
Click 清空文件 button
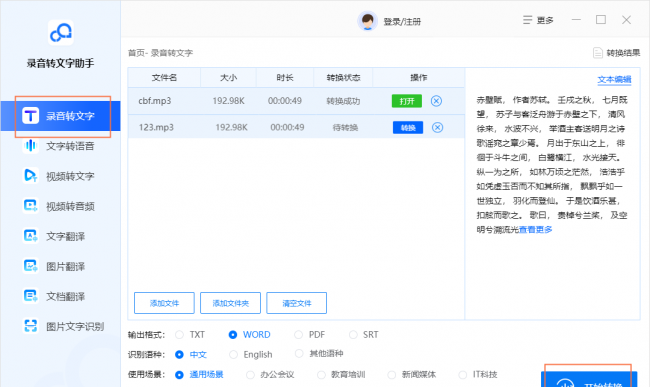coord(296,303)
